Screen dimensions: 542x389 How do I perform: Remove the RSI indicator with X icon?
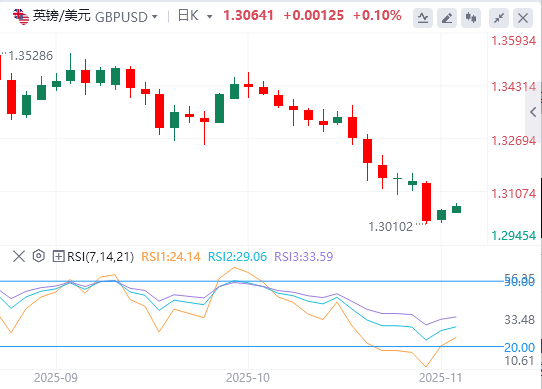click(19, 257)
